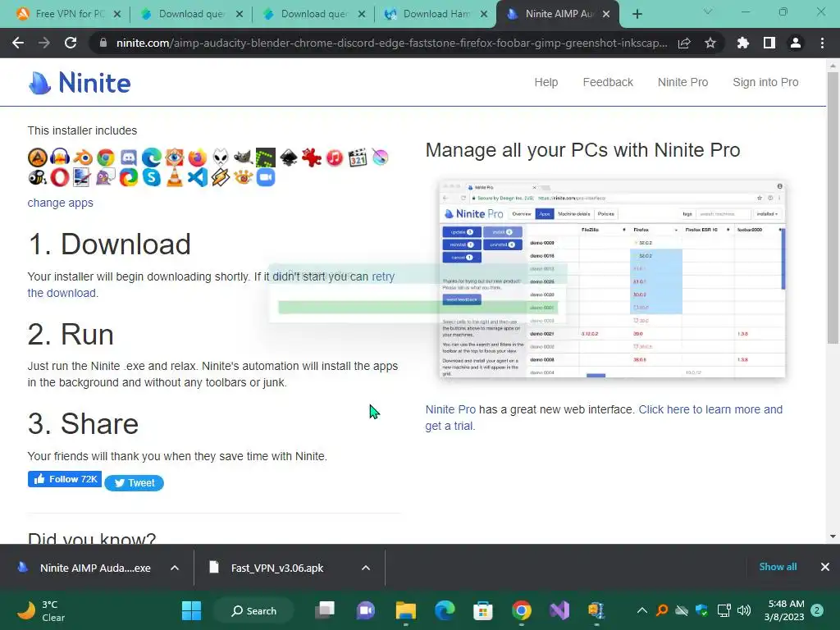Click Sign into Pro
The image size is (840, 630).
click(765, 82)
